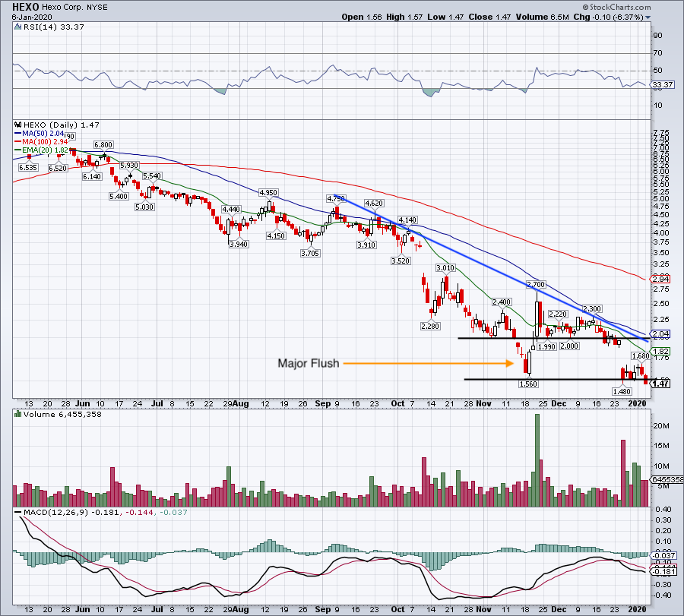This screenshot has height=616, width=684.
Task: Click the 'Major Flush' annotation text
Action: [x=309, y=363]
